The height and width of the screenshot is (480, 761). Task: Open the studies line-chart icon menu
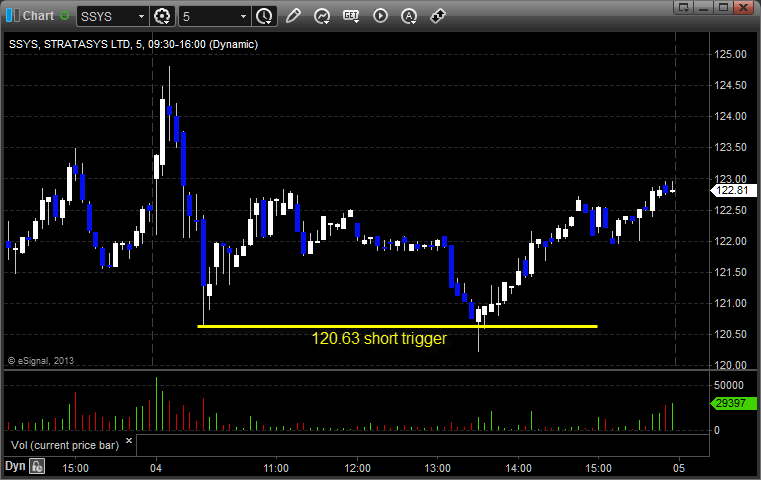click(322, 16)
